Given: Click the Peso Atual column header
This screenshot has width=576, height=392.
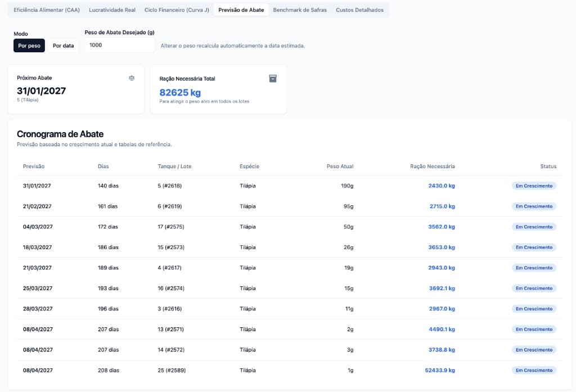Looking at the screenshot, I should click(x=340, y=166).
